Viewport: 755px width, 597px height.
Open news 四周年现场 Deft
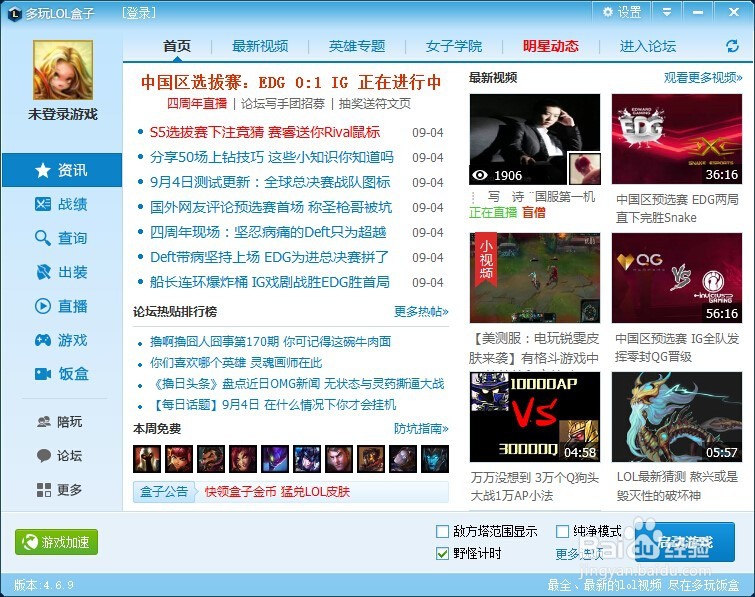[x=268, y=233]
